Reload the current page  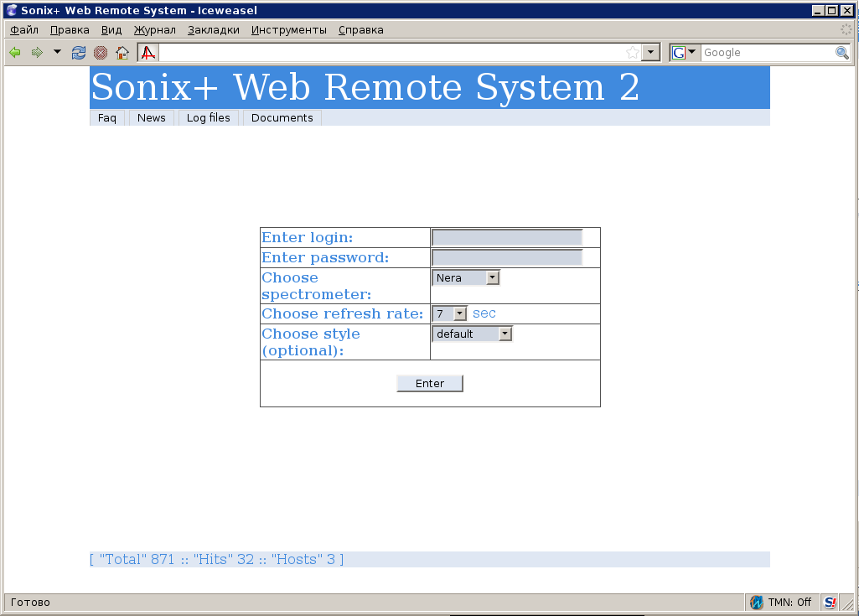point(79,53)
